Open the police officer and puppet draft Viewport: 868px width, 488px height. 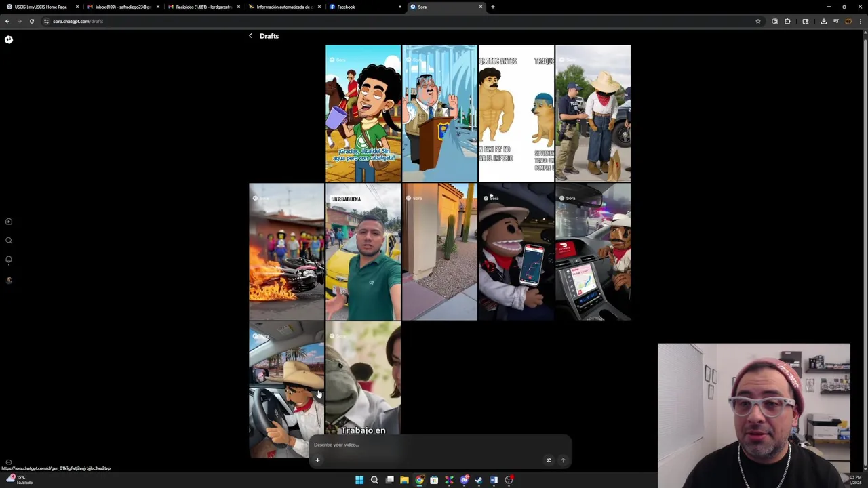pyautogui.click(x=593, y=113)
